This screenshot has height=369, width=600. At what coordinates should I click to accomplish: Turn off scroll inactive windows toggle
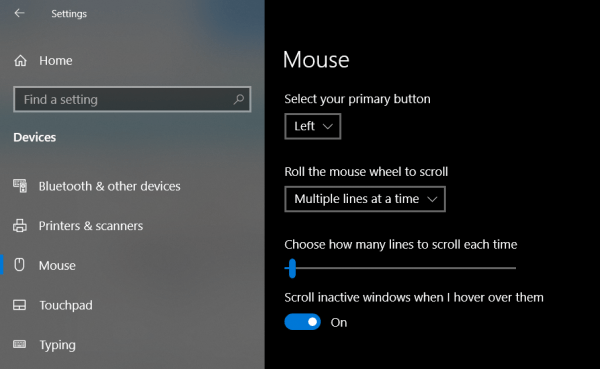[302, 322]
